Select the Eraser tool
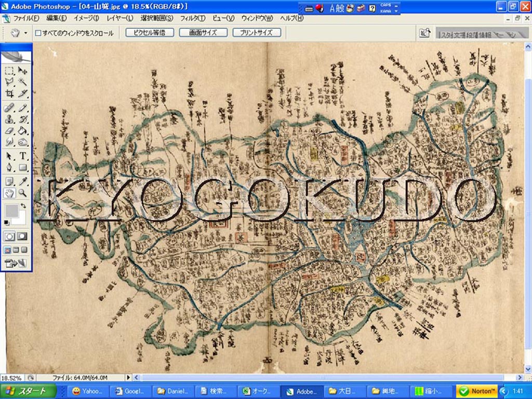The image size is (532, 399). click(x=9, y=130)
